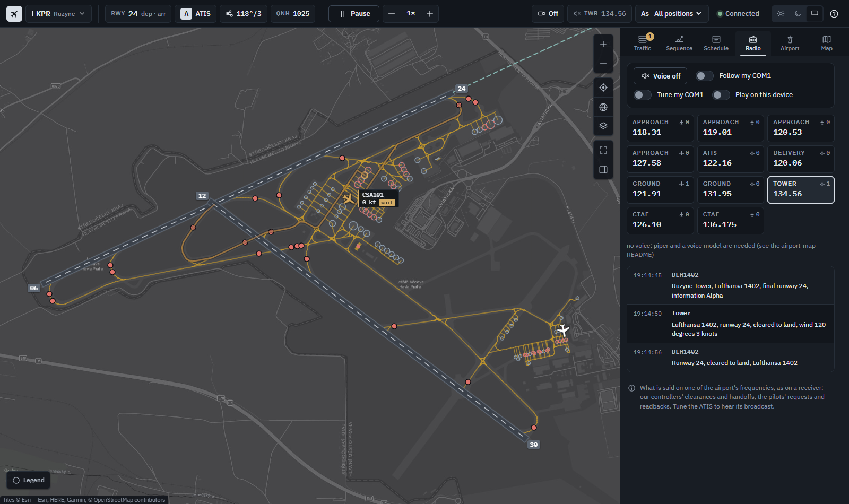Open the Airport tab
Viewport: 849px width, 504px height.
pos(790,43)
